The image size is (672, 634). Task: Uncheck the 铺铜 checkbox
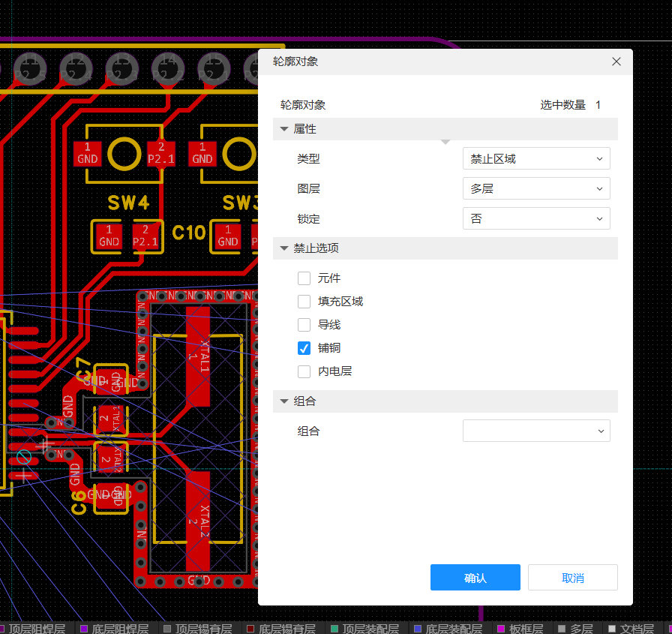coord(304,348)
